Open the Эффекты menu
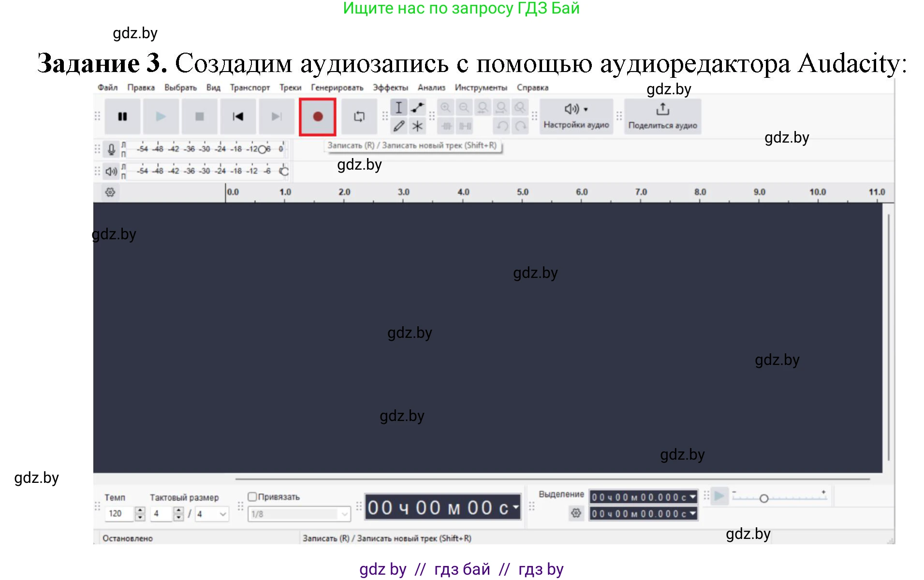The image size is (924, 580). [390, 87]
